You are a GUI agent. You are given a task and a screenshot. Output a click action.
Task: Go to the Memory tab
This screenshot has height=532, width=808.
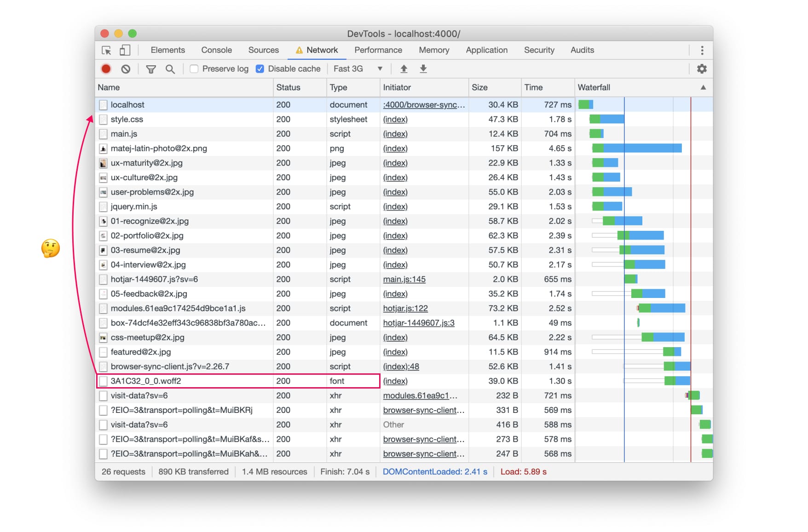coord(434,50)
